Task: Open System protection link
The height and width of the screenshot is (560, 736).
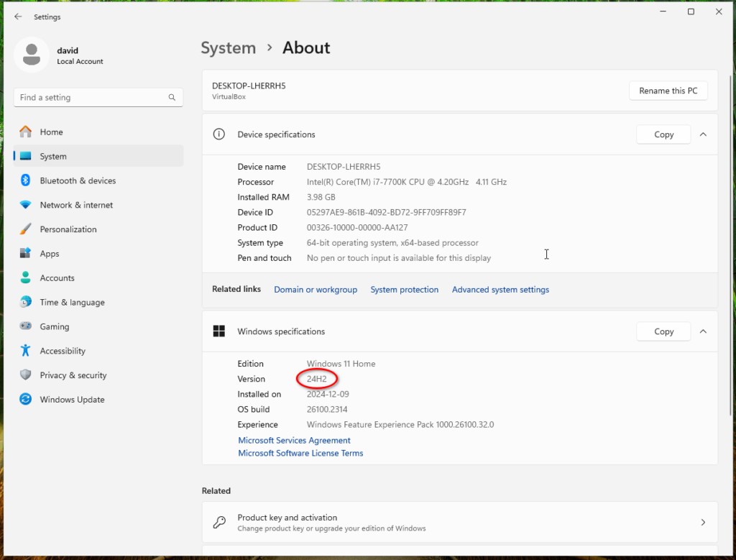Action: pos(404,290)
